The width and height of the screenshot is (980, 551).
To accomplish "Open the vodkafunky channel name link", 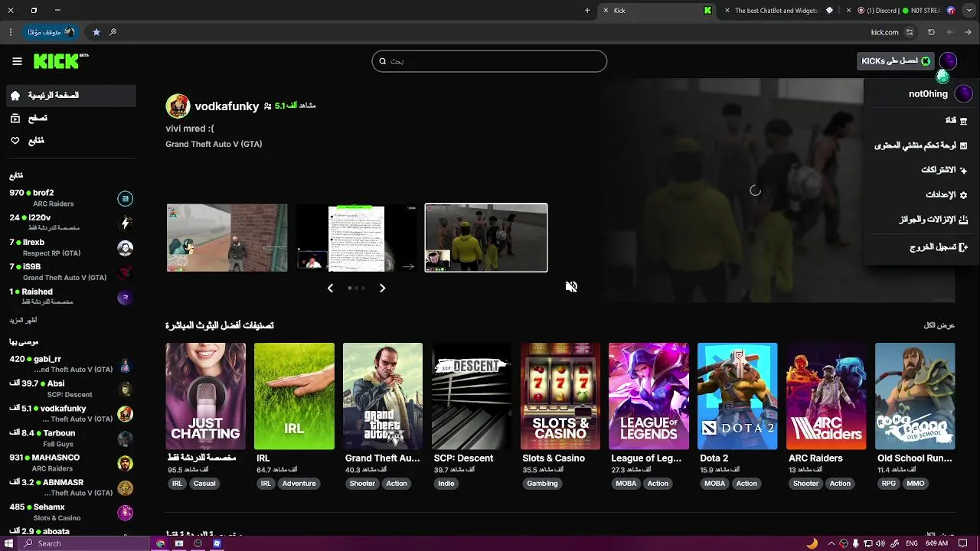I will (227, 106).
